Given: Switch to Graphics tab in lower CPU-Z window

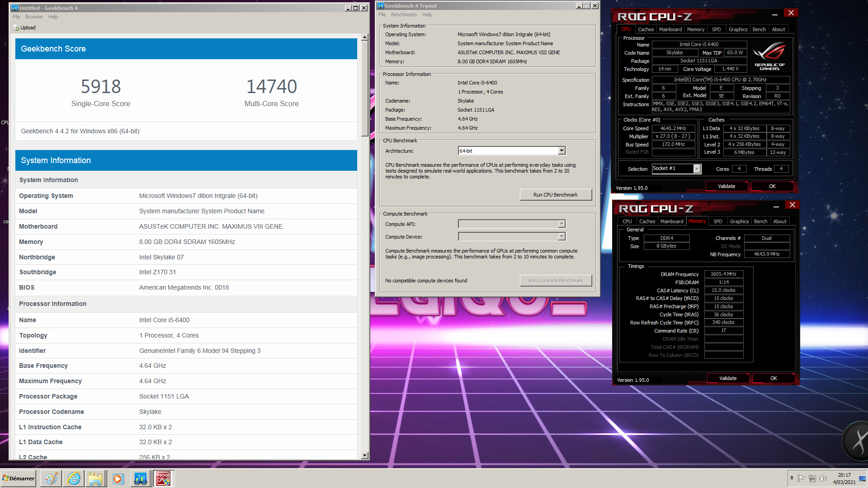Looking at the screenshot, I should (x=740, y=221).
